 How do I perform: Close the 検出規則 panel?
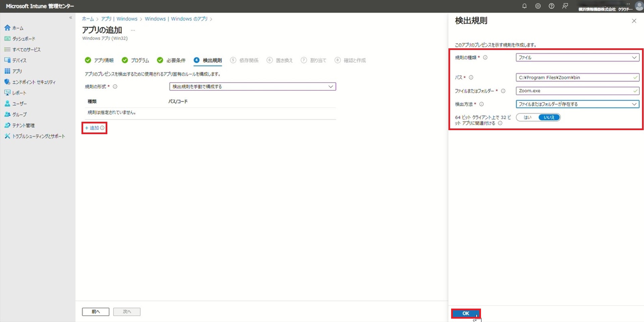click(634, 21)
